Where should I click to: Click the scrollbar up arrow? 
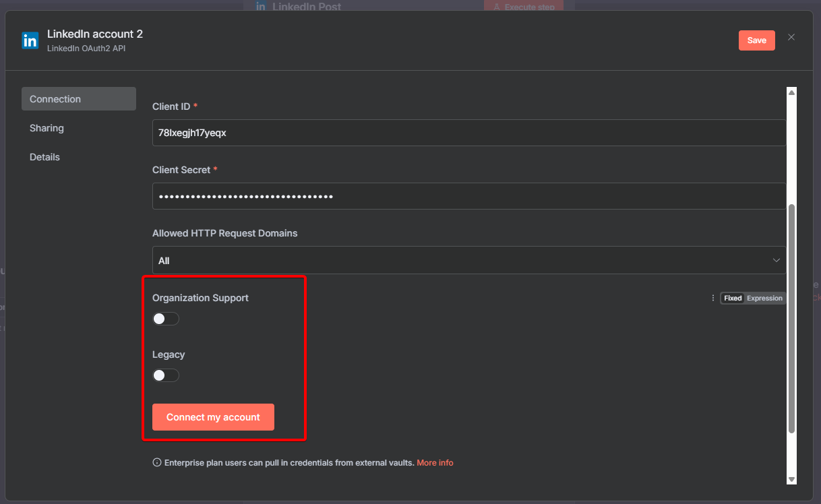coord(792,92)
